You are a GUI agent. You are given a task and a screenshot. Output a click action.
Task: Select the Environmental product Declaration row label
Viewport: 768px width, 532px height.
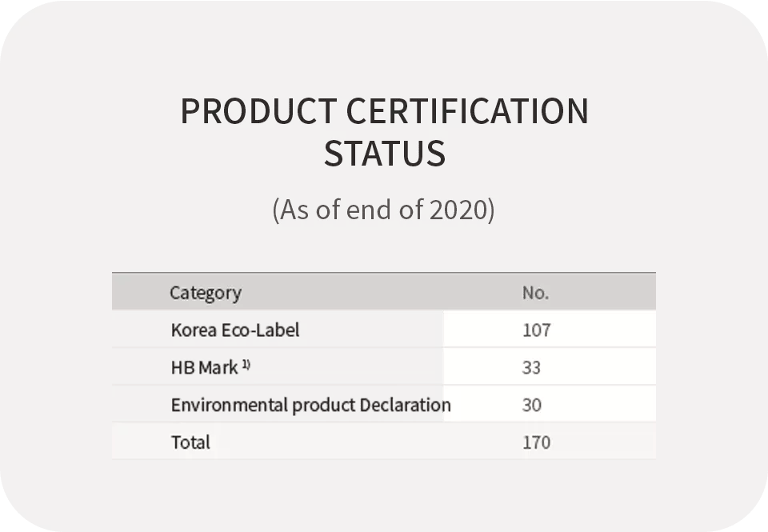311,406
